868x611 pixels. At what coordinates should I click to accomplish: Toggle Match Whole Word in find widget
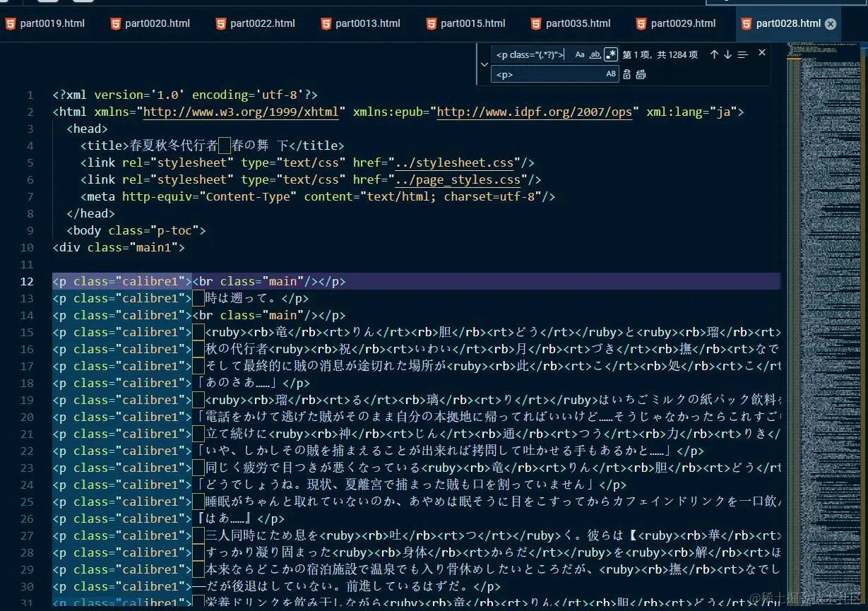point(595,54)
